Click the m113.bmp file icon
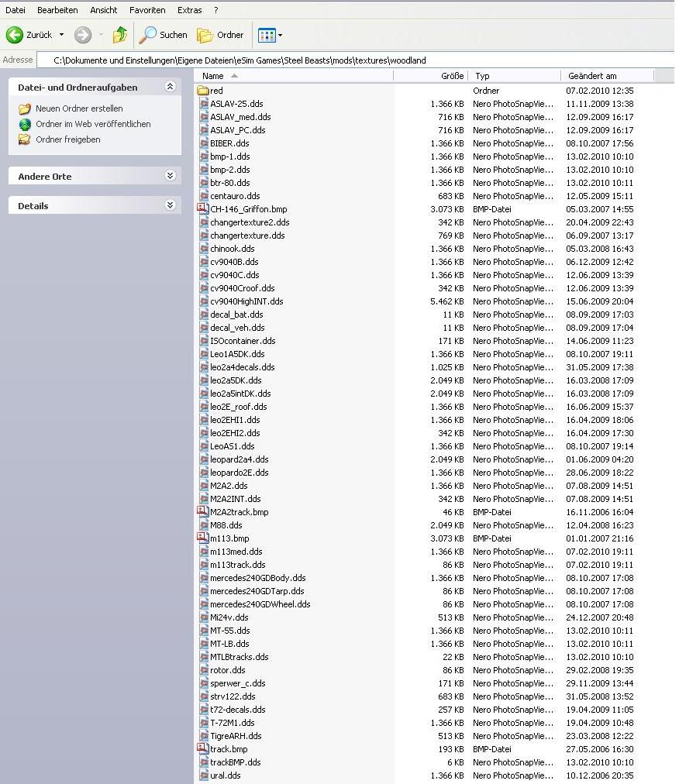 pos(203,538)
